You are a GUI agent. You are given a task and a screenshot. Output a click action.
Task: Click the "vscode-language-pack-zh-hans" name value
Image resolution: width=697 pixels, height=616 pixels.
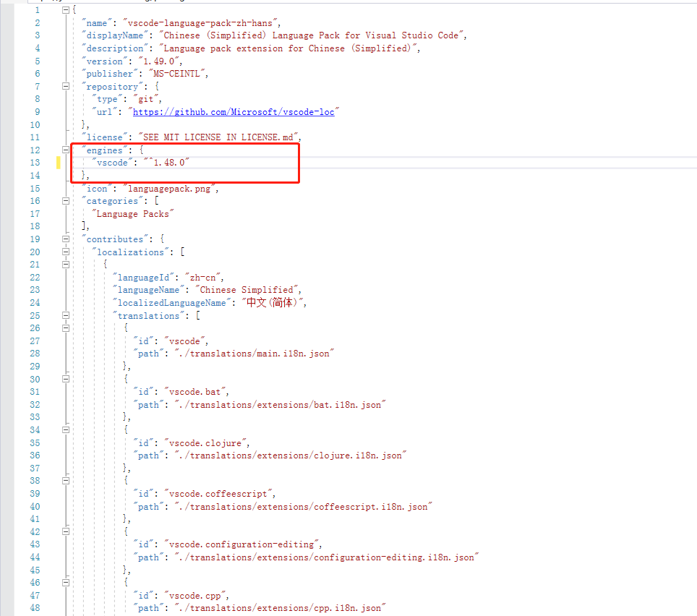point(200,22)
